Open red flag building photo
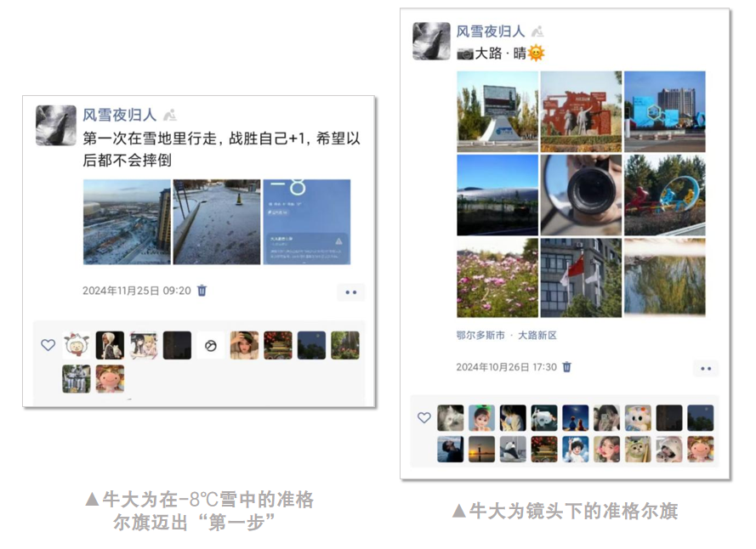Viewport: 756px width, 549px height. click(x=581, y=278)
